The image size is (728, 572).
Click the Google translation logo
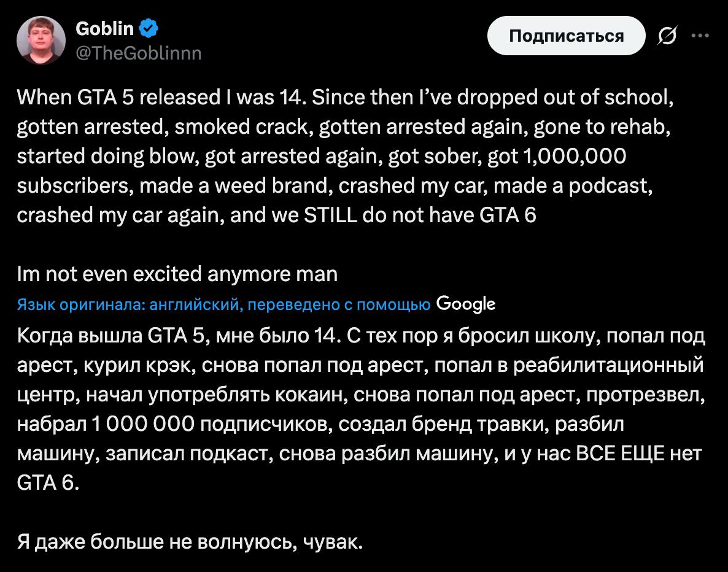465,303
